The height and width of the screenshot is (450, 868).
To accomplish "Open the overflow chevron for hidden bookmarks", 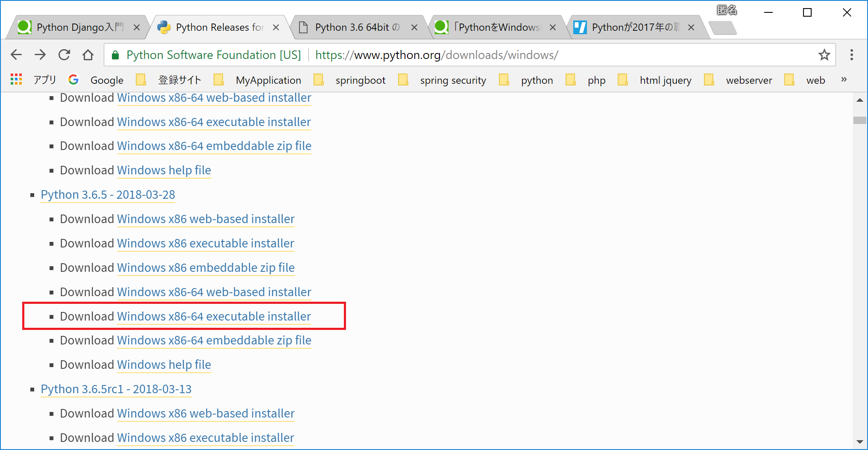I will (x=844, y=79).
